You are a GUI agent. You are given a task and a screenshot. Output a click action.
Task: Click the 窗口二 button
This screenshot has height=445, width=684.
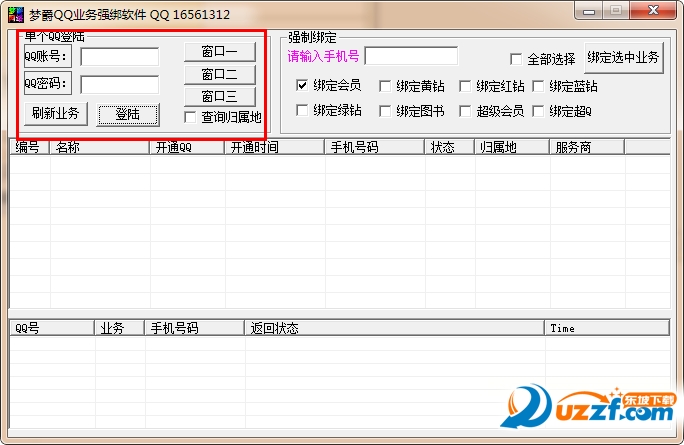pyautogui.click(x=220, y=74)
